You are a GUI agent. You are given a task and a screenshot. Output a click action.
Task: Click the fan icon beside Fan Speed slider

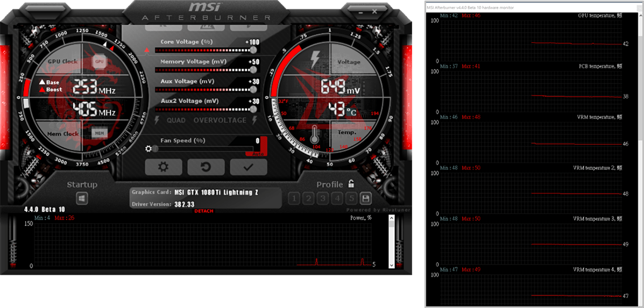148,149
